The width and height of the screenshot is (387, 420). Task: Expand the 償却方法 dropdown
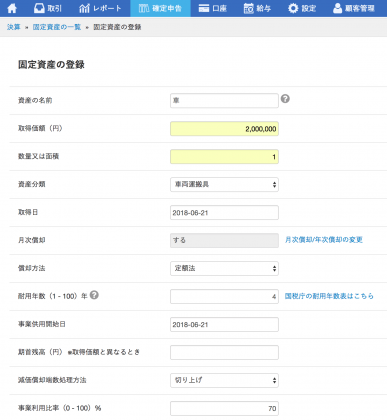click(x=224, y=268)
